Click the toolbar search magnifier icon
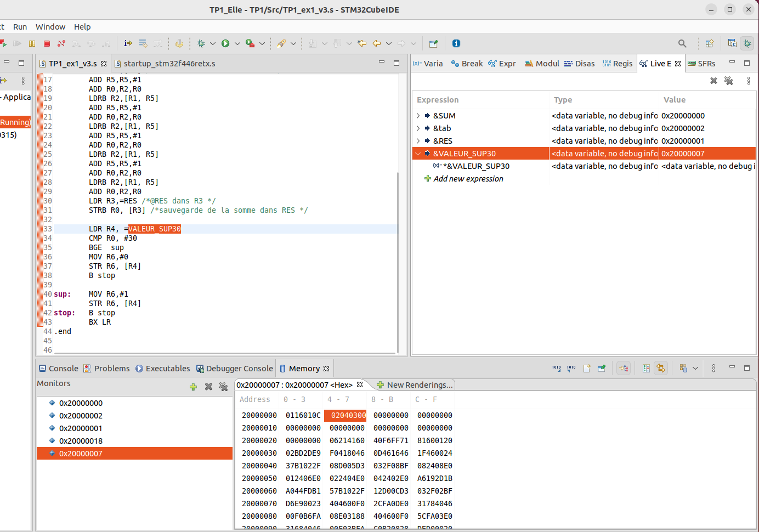The height and width of the screenshot is (532, 759). coord(682,43)
